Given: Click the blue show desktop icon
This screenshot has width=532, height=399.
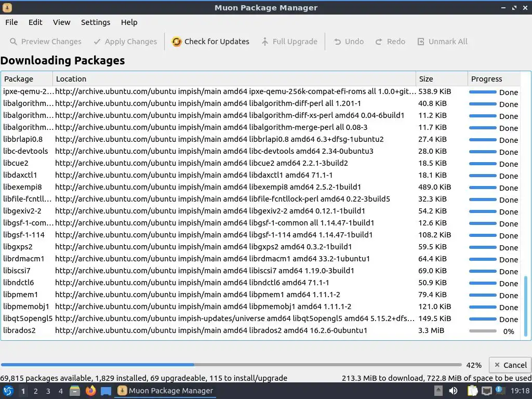Looking at the screenshot, I should point(106,391).
